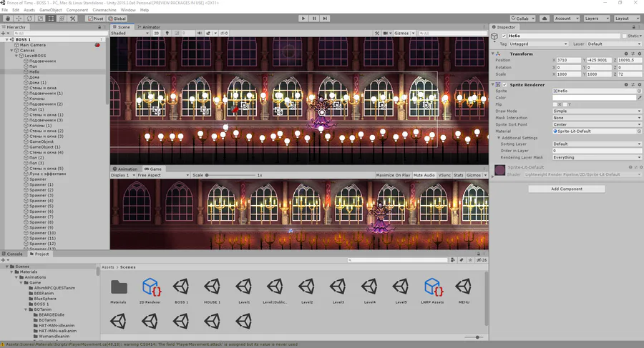Viewport: 644px width, 348px height.
Task: Select the Hand tool in the toolbar
Action: pyautogui.click(x=8, y=19)
